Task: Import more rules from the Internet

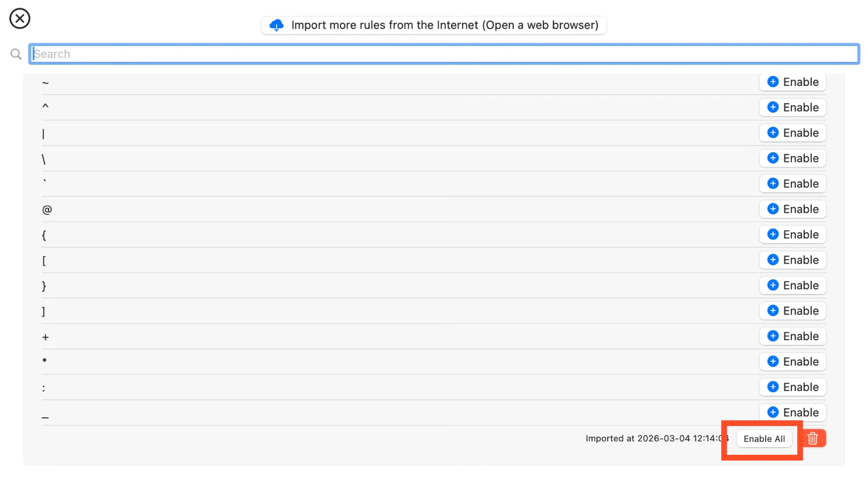Action: point(433,25)
